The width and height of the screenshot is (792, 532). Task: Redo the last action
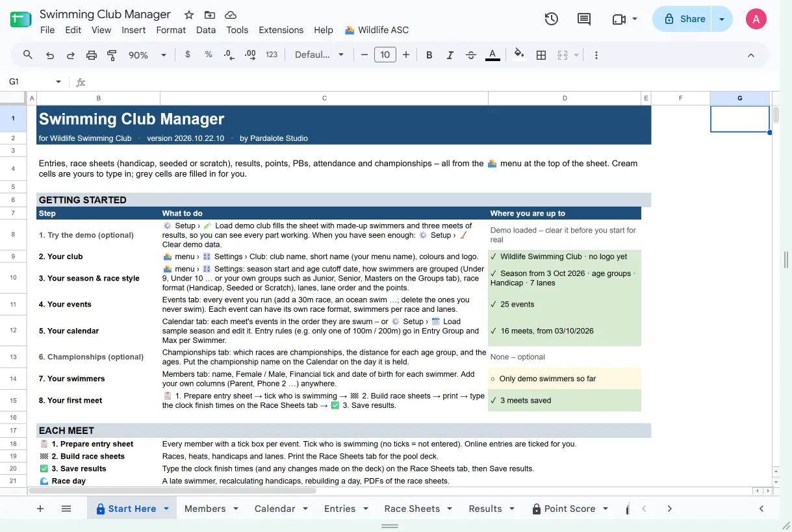pos(71,55)
